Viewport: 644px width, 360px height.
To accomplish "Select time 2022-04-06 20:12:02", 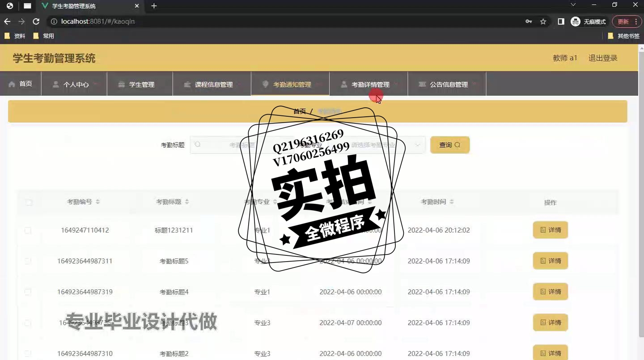I will (x=439, y=230).
